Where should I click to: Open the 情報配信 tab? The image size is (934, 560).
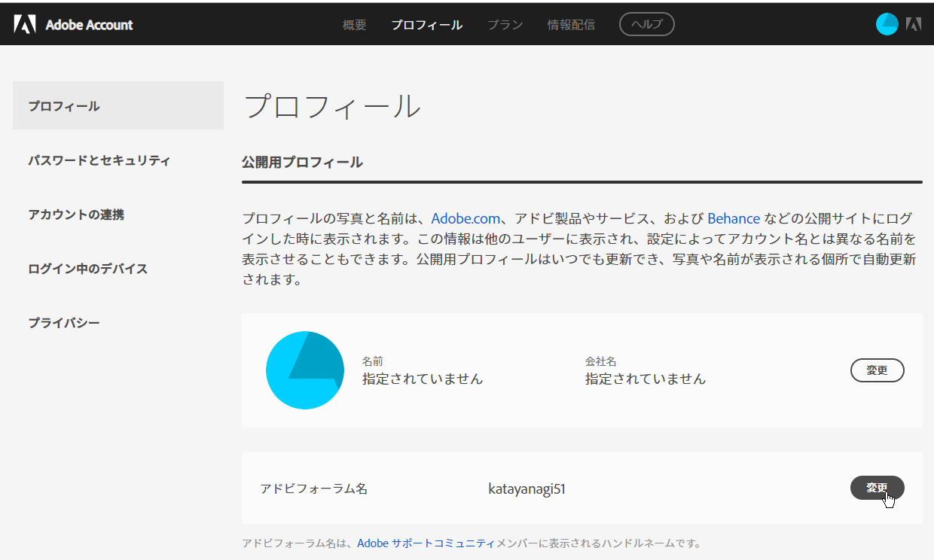point(571,24)
